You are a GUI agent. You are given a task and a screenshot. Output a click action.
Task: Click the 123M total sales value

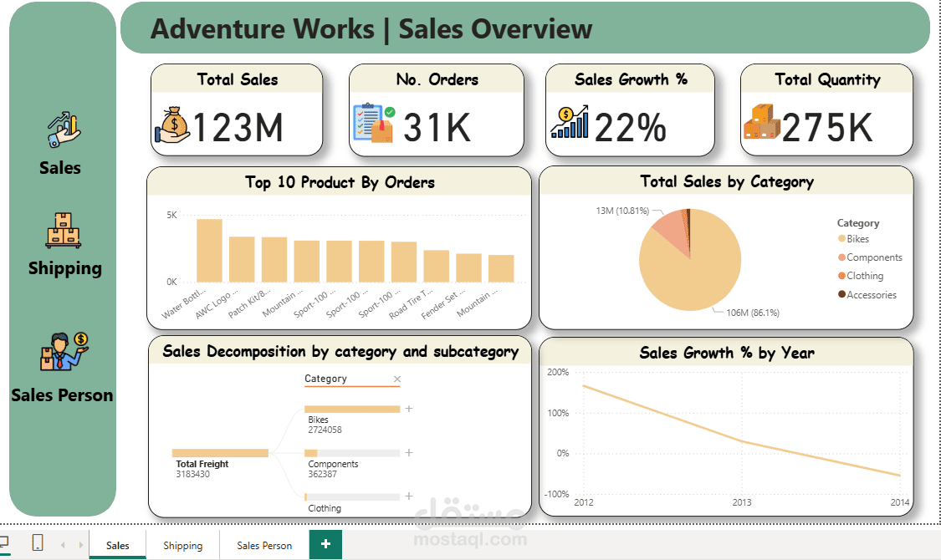pyautogui.click(x=238, y=128)
